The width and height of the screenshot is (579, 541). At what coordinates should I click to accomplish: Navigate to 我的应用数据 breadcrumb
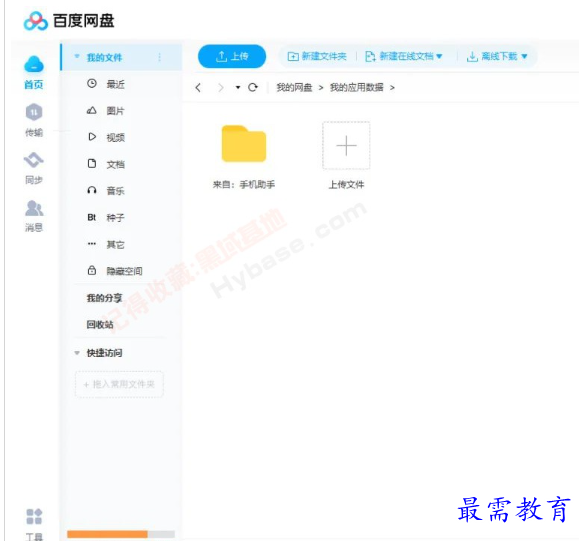356,88
